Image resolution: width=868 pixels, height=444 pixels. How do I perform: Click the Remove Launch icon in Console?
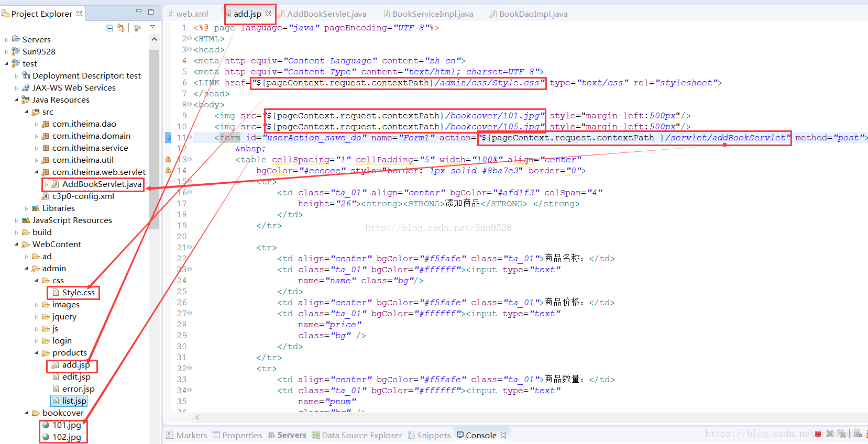tap(830, 434)
